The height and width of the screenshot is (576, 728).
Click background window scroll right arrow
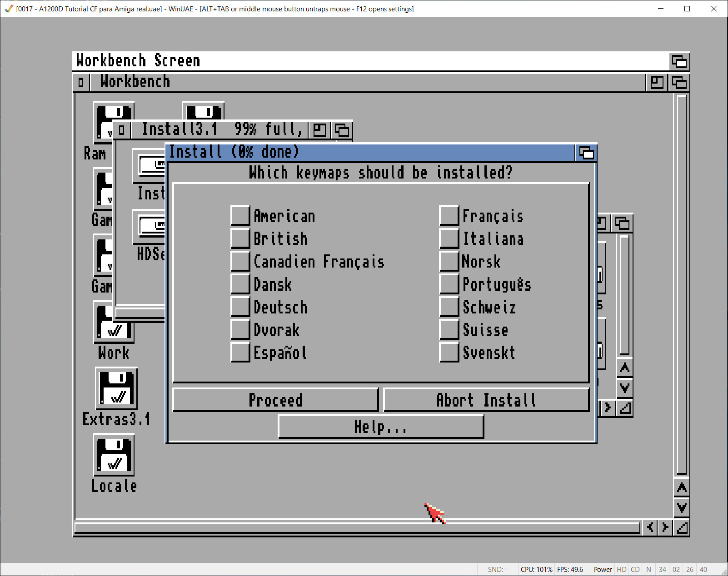[608, 408]
